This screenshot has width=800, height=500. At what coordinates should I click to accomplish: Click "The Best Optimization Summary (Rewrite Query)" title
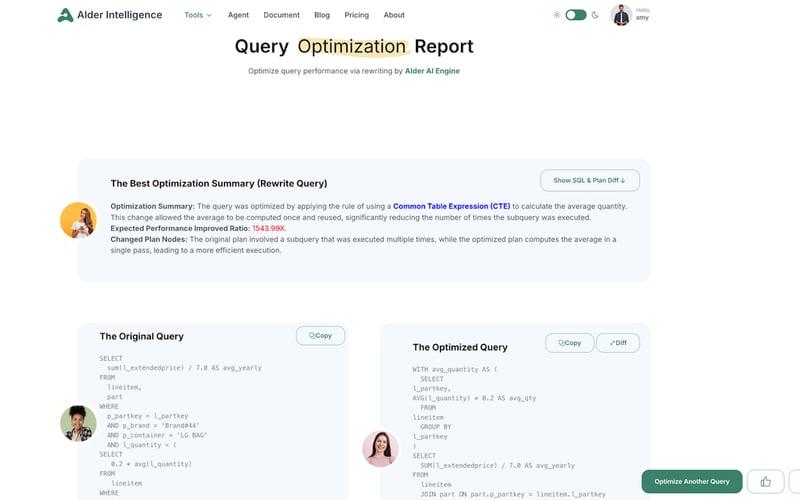coord(219,184)
